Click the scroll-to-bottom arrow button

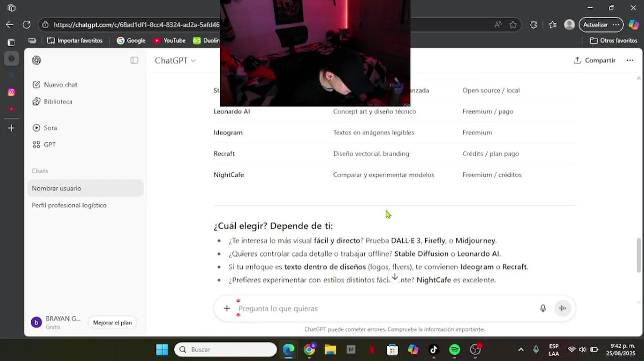tap(395, 277)
